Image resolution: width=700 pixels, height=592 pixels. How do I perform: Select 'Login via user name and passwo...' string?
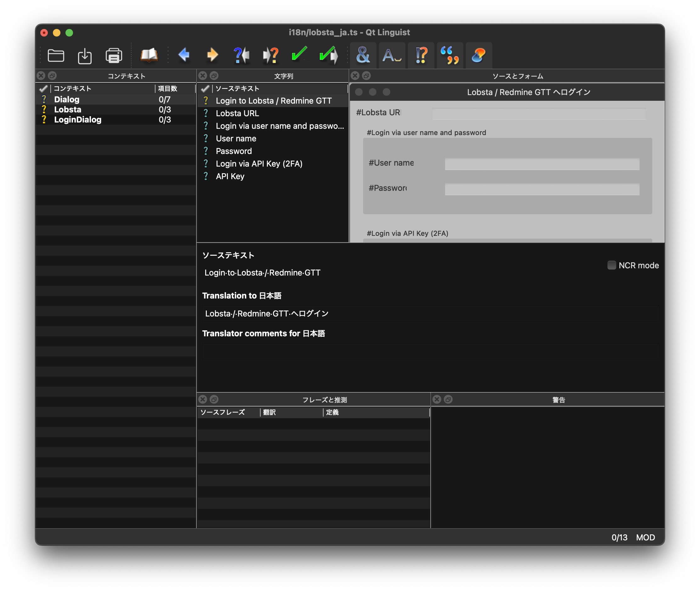point(273,126)
